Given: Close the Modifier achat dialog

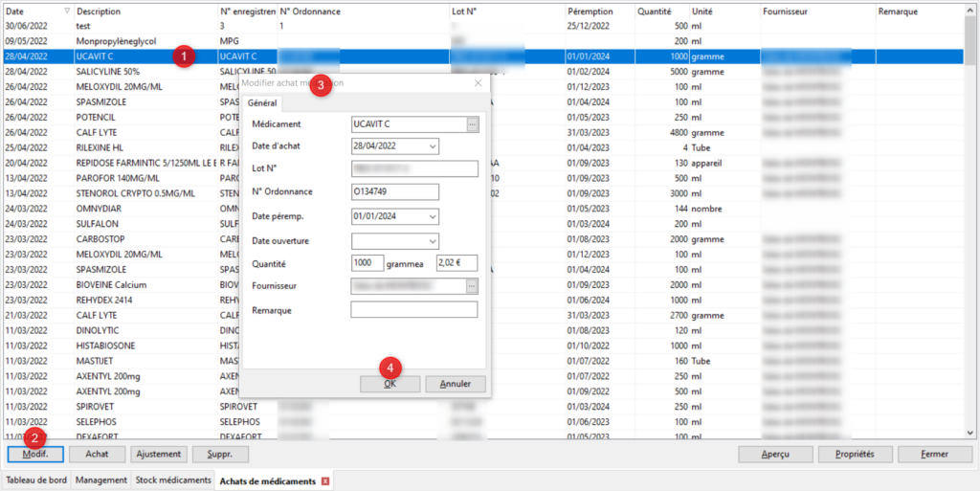Looking at the screenshot, I should point(479,84).
